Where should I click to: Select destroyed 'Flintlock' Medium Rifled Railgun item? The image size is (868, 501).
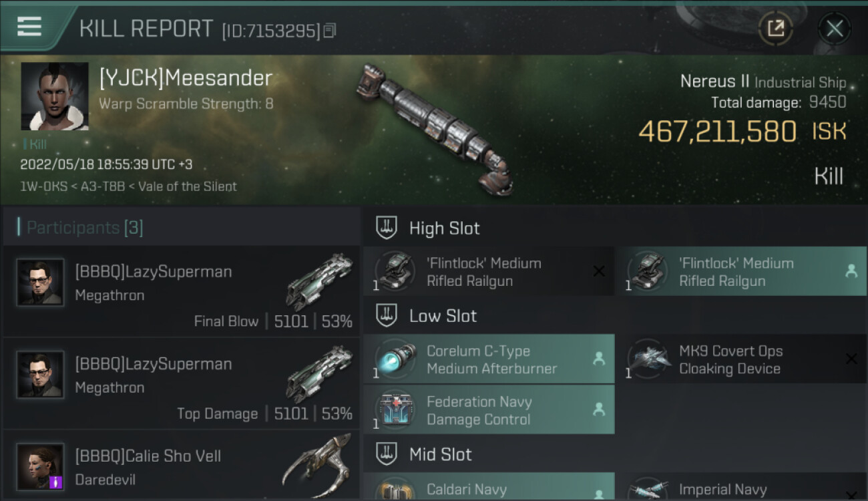coord(489,272)
